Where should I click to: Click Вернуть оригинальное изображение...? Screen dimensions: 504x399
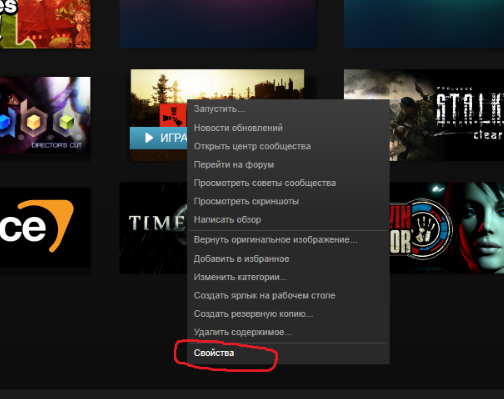(x=289, y=240)
